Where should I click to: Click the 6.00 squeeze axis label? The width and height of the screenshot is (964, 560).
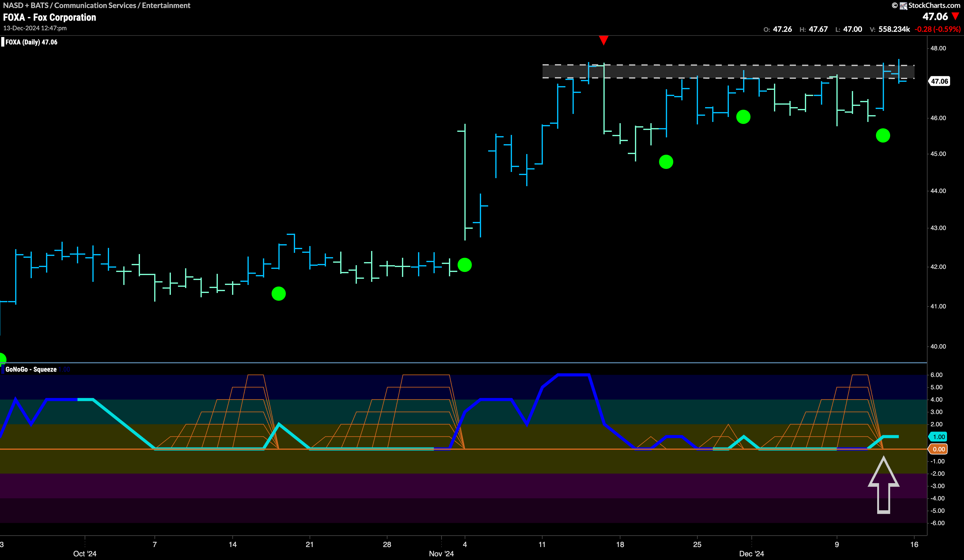point(937,374)
